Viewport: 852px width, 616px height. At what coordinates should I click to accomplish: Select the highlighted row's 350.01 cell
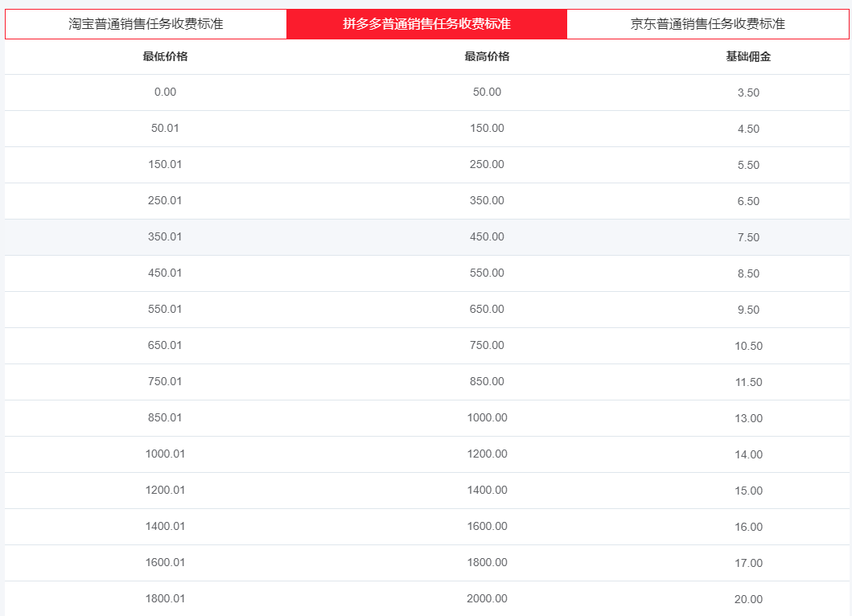(165, 236)
